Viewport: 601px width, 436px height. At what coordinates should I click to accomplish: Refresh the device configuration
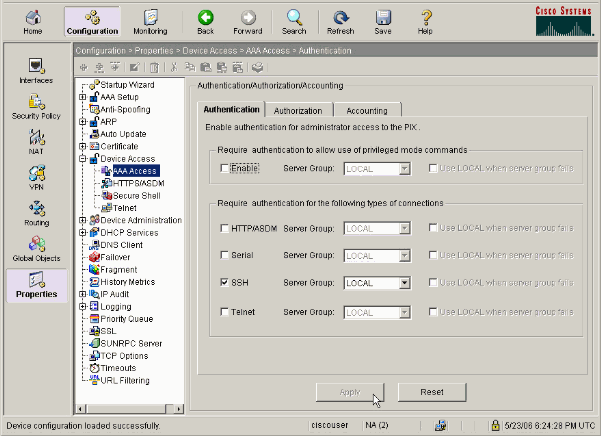pyautogui.click(x=340, y=22)
